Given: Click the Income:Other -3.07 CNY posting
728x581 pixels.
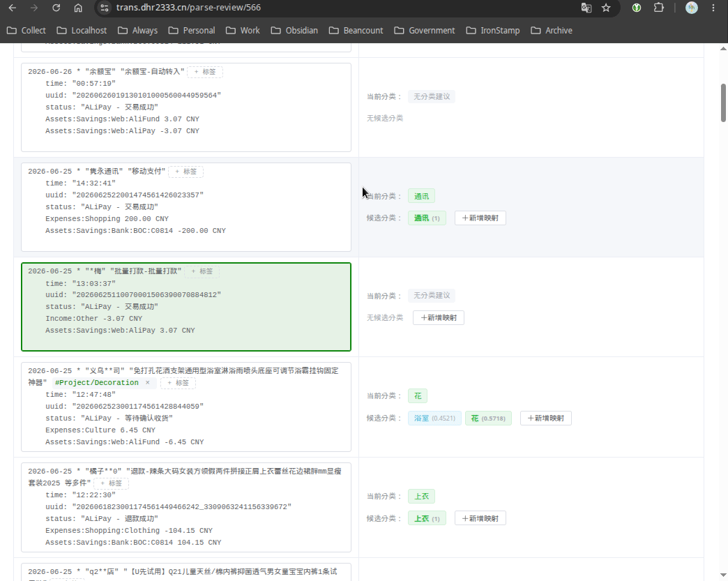Looking at the screenshot, I should tap(93, 319).
